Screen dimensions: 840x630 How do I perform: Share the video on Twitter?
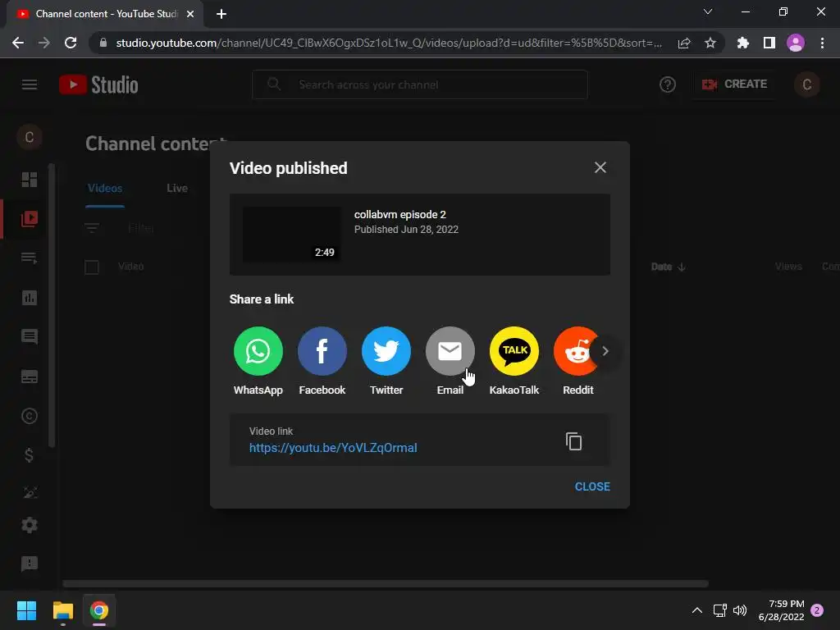386,351
